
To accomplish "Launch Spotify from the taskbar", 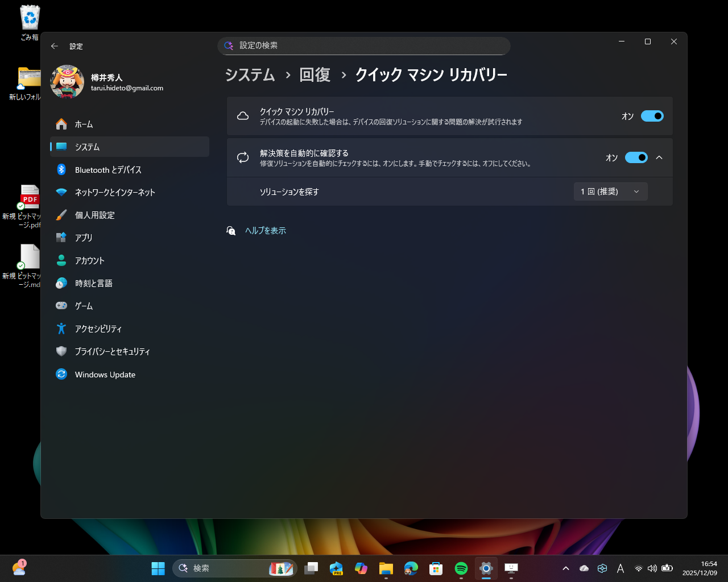I will coord(460,568).
